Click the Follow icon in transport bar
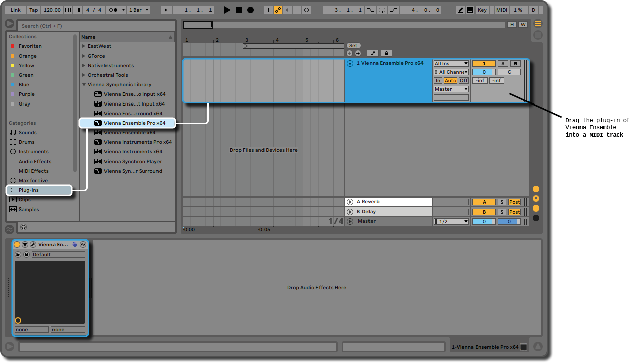 coord(167,10)
